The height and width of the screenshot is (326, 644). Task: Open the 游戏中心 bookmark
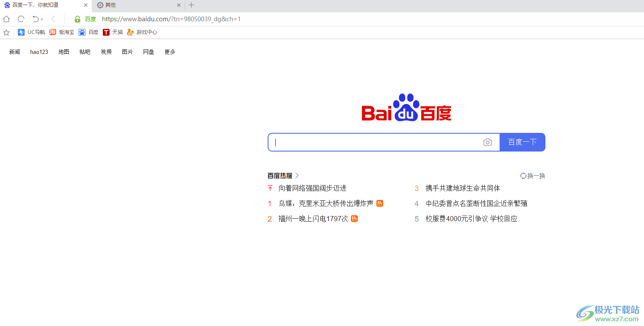click(x=142, y=32)
